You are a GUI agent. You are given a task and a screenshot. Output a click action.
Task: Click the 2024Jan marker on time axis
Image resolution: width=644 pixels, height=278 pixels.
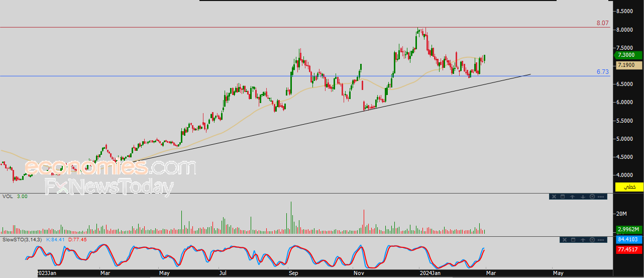pyautogui.click(x=430, y=273)
